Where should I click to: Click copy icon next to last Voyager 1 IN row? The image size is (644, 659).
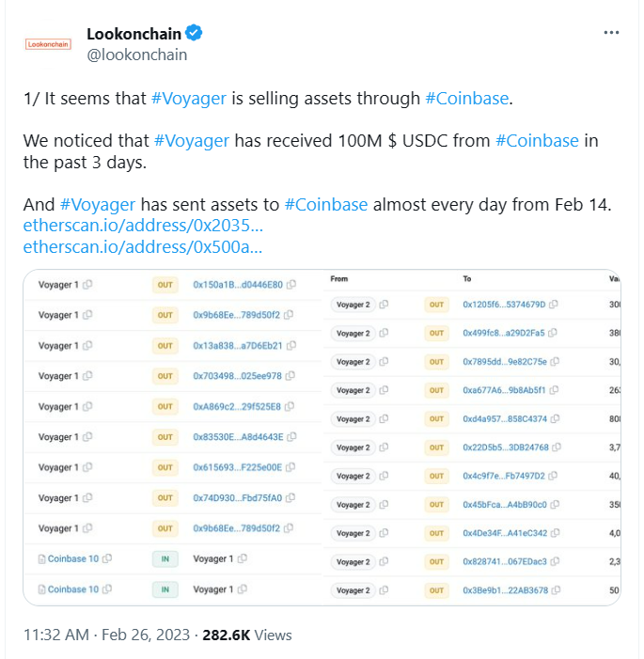243,589
